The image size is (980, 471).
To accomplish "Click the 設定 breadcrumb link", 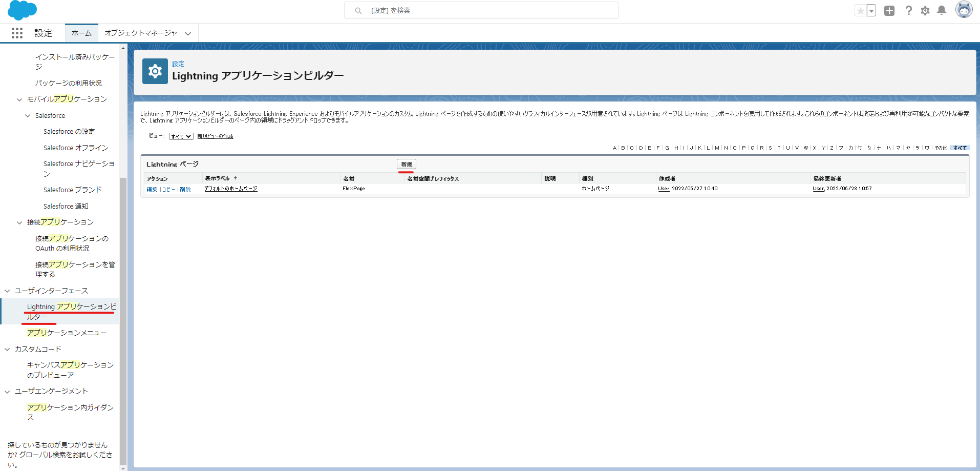I will click(x=178, y=64).
